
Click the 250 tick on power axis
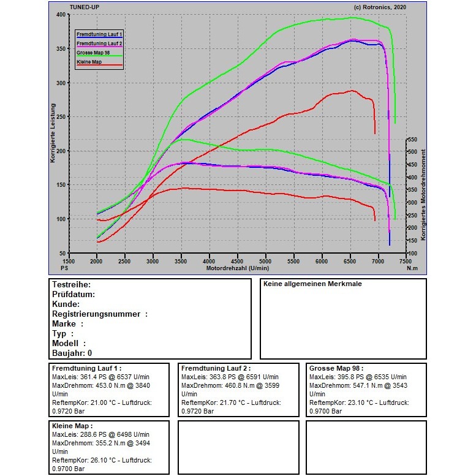[61, 116]
